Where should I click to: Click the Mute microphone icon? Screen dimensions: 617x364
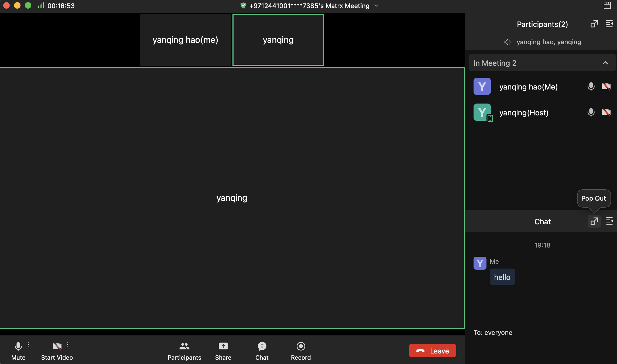point(18,346)
